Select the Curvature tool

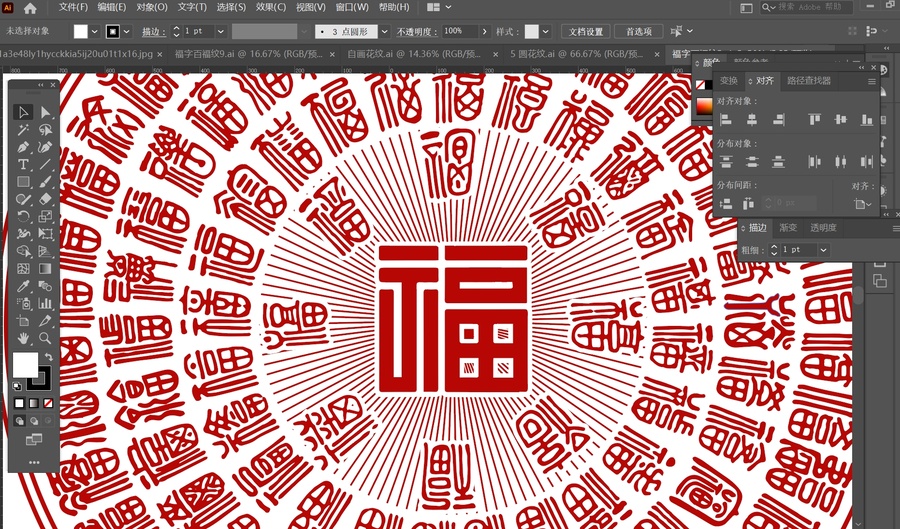[45, 147]
